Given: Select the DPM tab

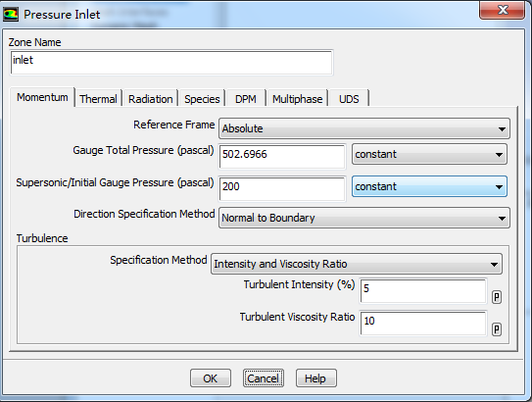Looking at the screenshot, I should (246, 99).
